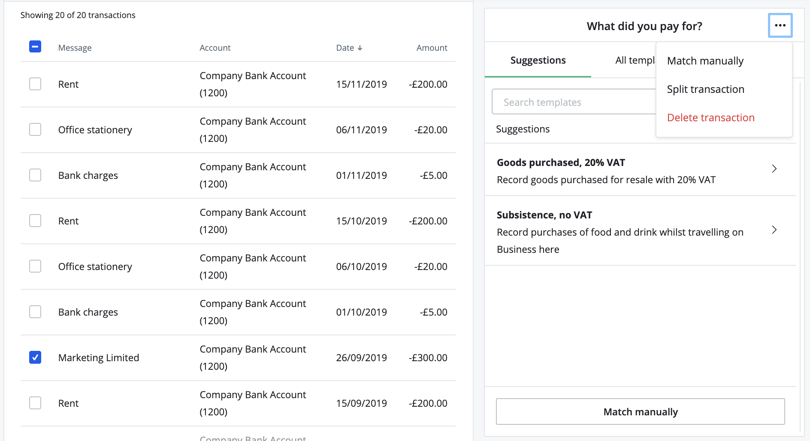
Task: Uncheck the Marketing Limited transaction checkbox
Action: pos(35,357)
